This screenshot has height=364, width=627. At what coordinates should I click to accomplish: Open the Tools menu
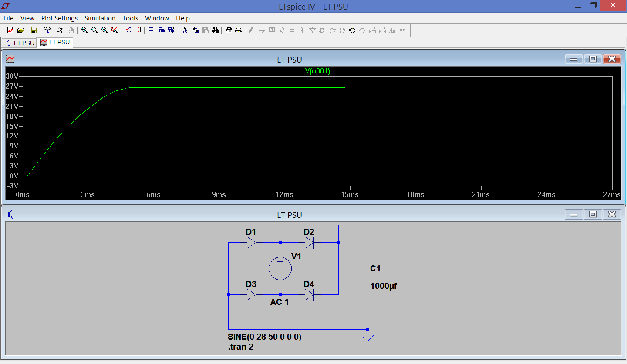coord(130,18)
